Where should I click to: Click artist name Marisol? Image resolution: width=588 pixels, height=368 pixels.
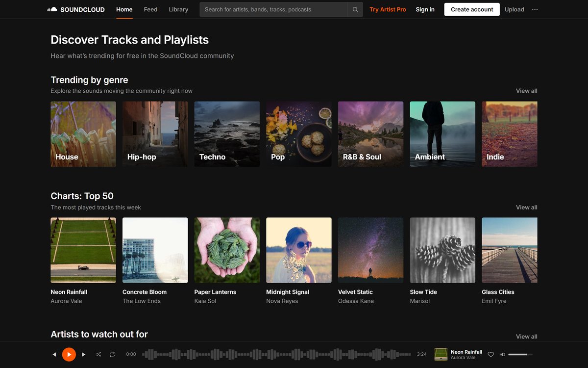(420, 301)
